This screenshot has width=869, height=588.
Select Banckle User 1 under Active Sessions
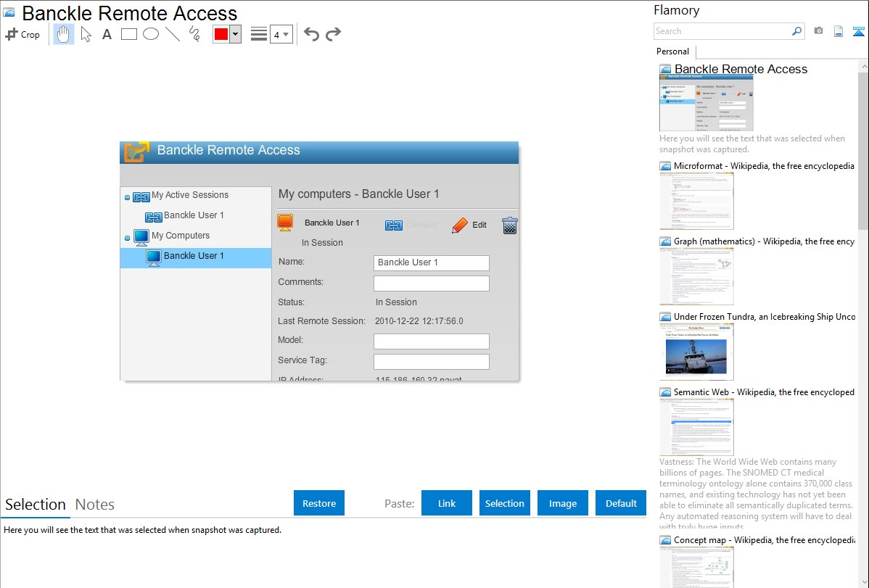coord(194,215)
